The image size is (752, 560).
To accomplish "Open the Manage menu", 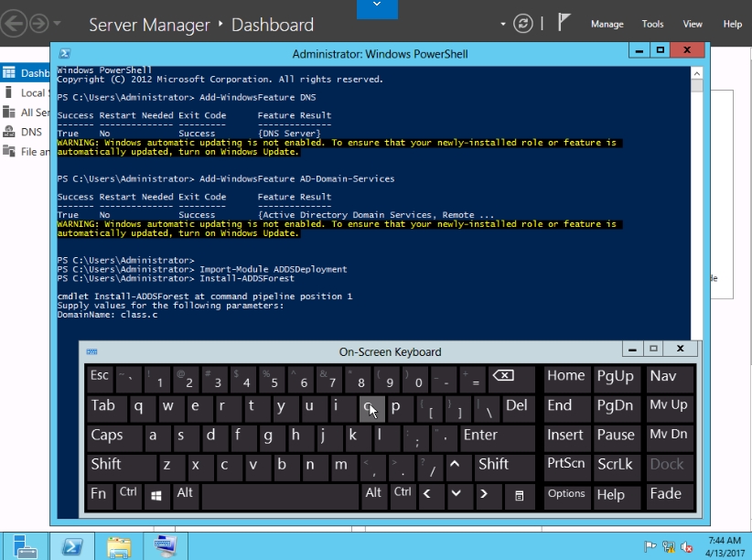I will click(x=607, y=25).
